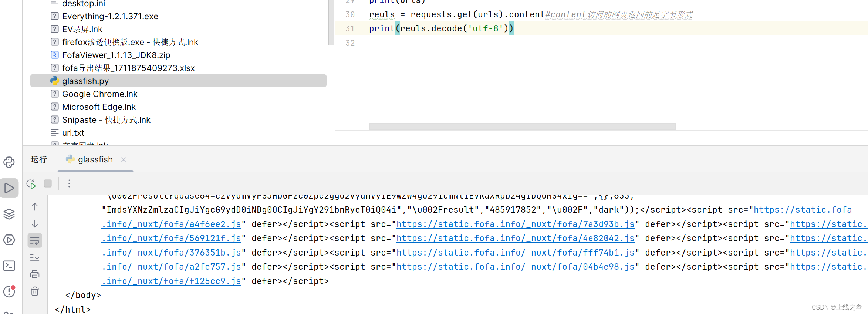Open the 04b4e98.js script link
The width and height of the screenshot is (868, 314).
(x=516, y=267)
